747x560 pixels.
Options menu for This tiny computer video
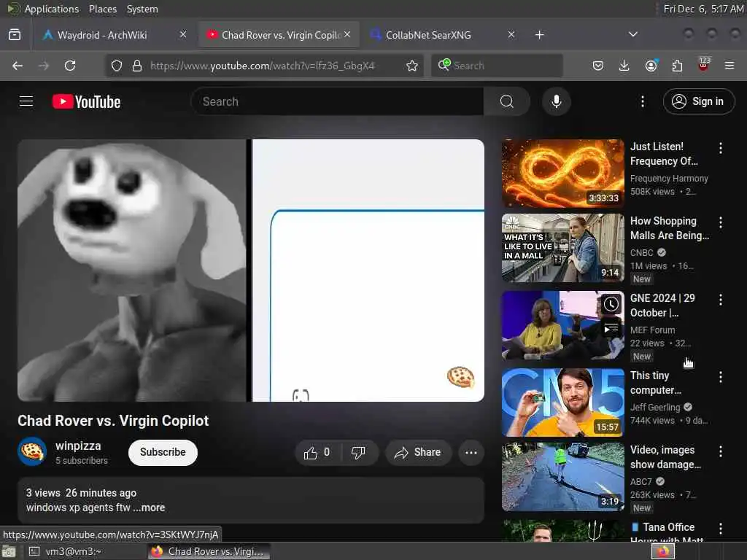720,377
